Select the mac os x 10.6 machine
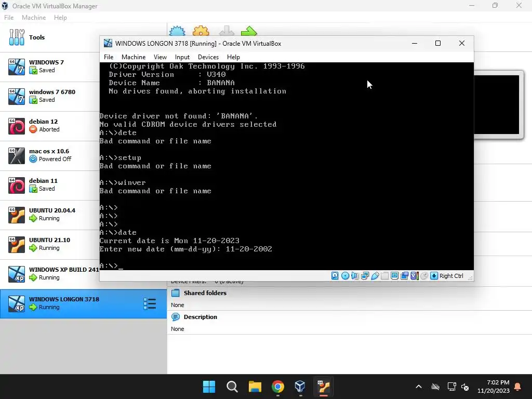This screenshot has height=399, width=532. pos(49,155)
